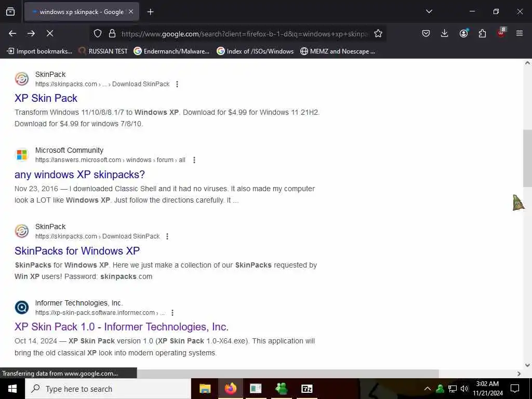Open Firefox account menu
This screenshot has width=532, height=399.
[463, 33]
